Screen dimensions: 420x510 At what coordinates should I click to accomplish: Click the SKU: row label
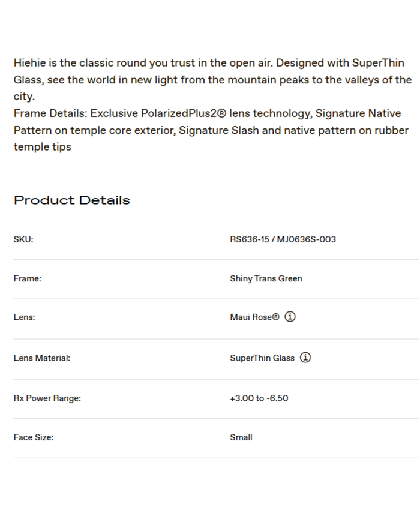[x=23, y=239]
